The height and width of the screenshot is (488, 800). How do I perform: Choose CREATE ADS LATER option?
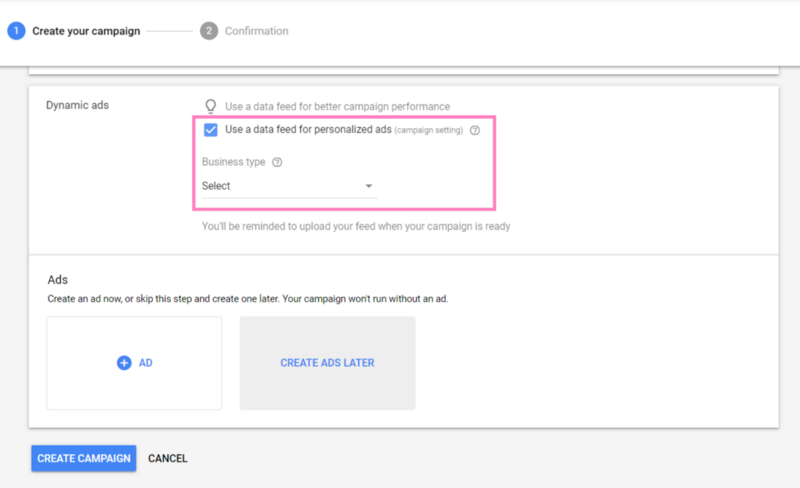tap(328, 363)
